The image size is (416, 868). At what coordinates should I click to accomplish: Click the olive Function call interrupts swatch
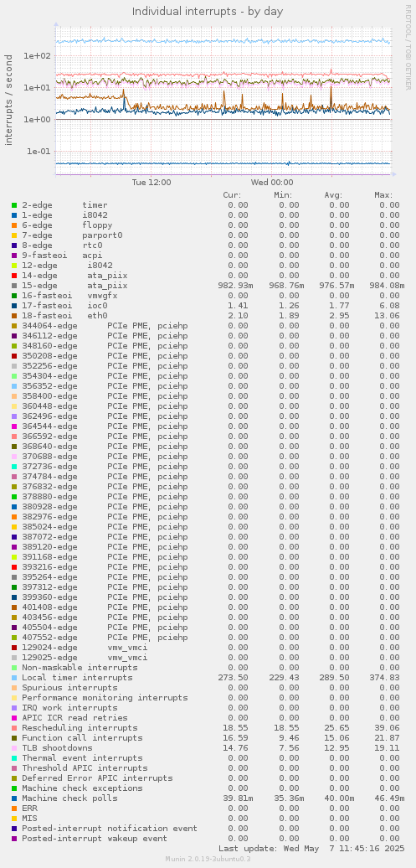(14, 738)
